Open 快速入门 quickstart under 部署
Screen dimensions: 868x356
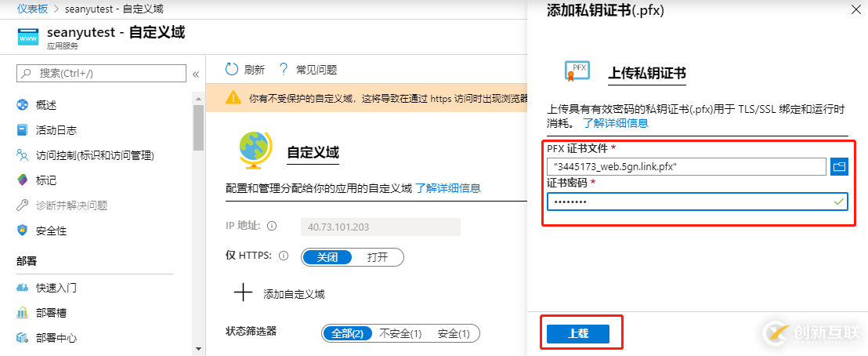(x=56, y=288)
